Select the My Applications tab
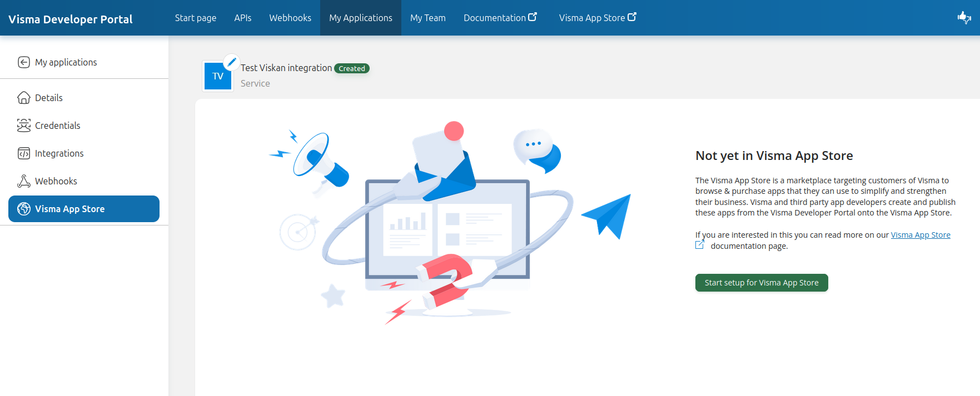Image resolution: width=980 pixels, height=396 pixels. pos(361,18)
